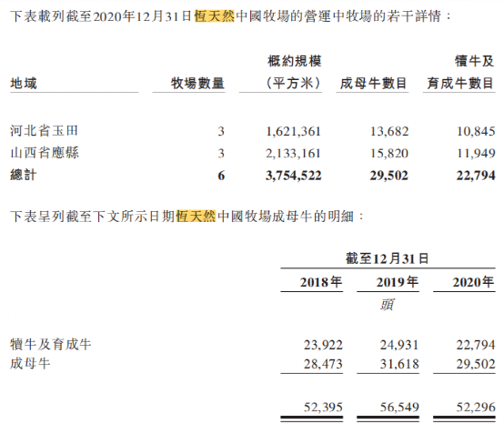Click the 截至12月31日 table heading
504x424 pixels.
(x=388, y=258)
